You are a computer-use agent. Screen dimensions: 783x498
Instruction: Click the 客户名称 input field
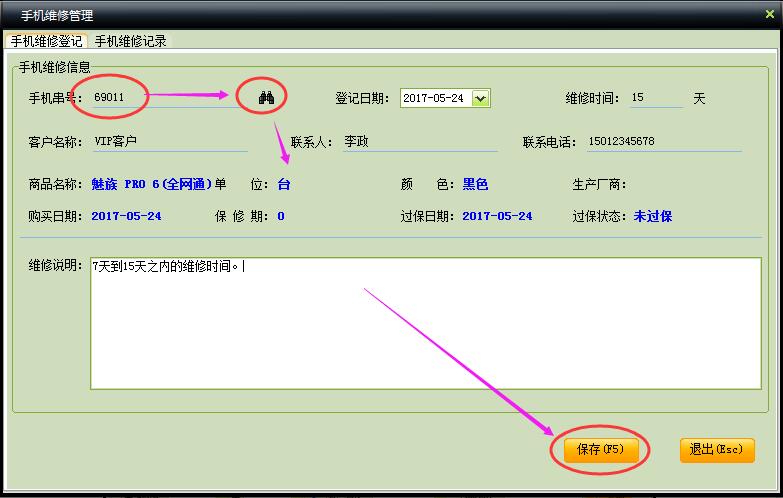(170, 142)
